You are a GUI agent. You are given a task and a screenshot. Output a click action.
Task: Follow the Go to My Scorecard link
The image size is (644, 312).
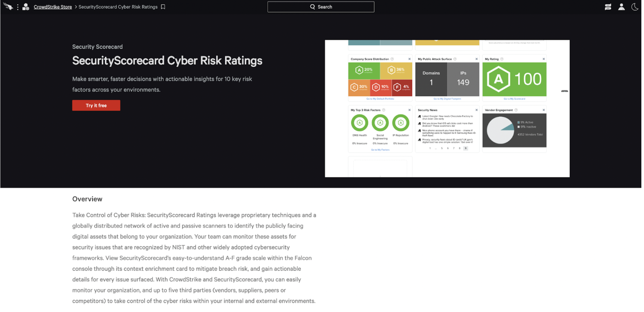tap(514, 99)
